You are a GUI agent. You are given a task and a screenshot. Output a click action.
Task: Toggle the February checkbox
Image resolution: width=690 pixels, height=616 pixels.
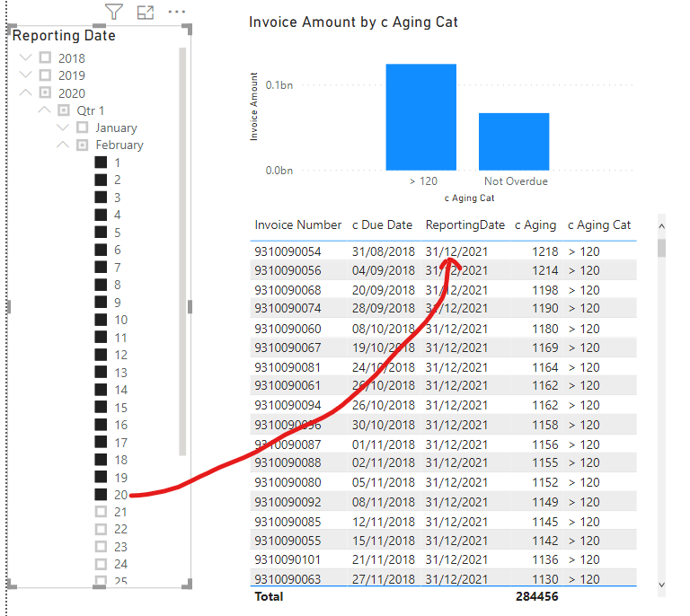pyautogui.click(x=82, y=145)
